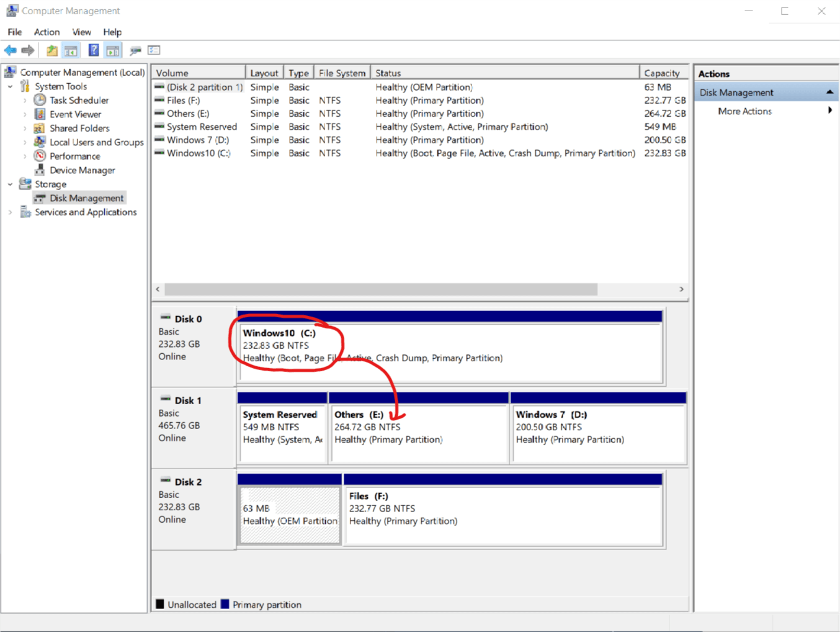Toggle the Show/Hide Console Tree button

click(x=71, y=50)
